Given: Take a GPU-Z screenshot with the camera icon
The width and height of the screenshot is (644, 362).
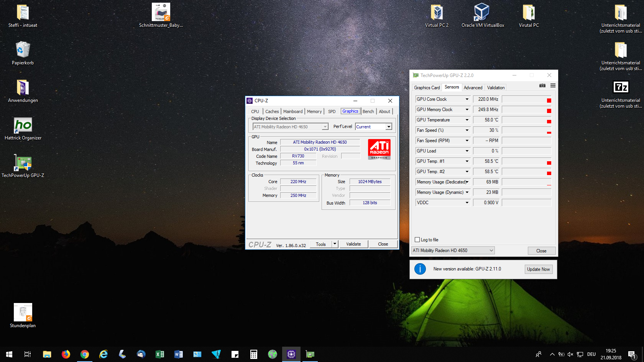Looking at the screenshot, I should pyautogui.click(x=542, y=85).
